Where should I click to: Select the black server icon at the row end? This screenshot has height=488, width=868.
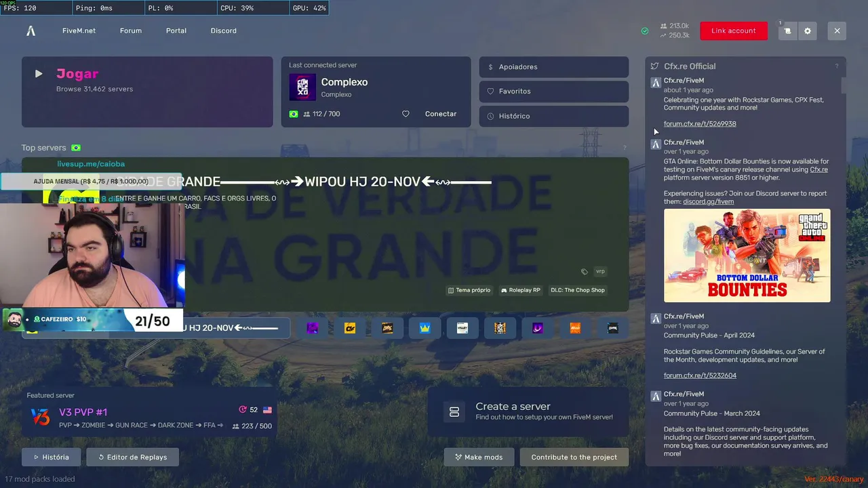[612, 328]
